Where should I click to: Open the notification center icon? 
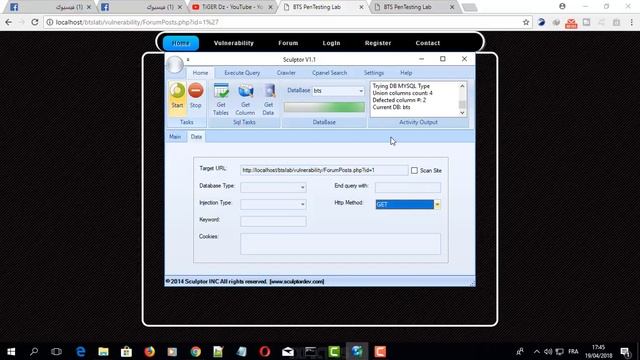click(x=625, y=351)
